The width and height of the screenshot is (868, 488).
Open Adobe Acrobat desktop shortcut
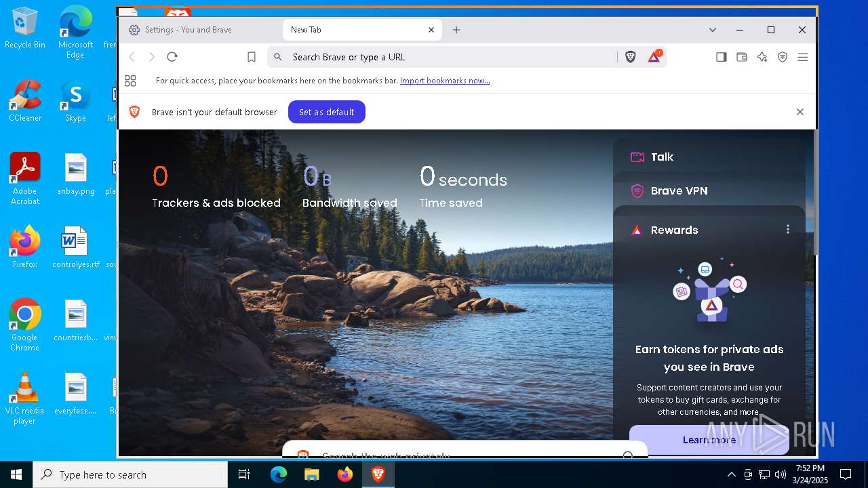25,179
